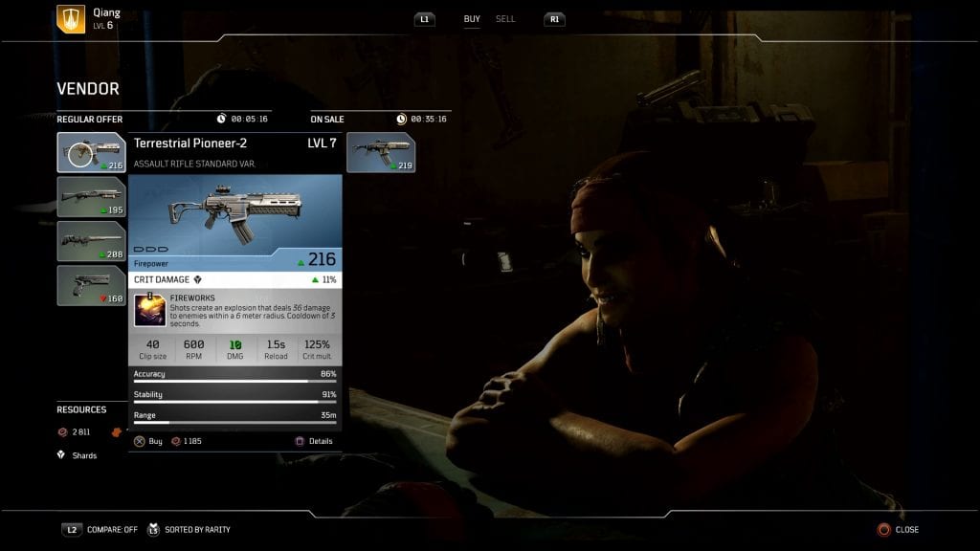
Task: Toggle Compare Off with L2
Action: tap(100, 530)
